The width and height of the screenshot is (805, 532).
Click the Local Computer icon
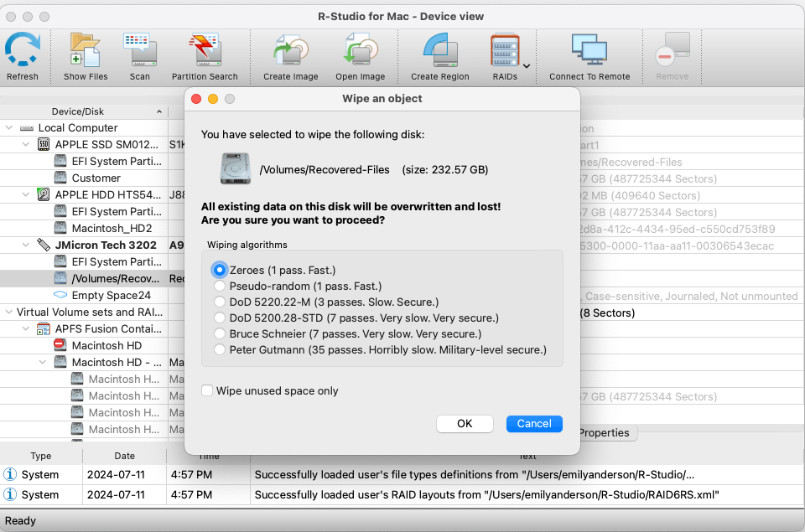pyautogui.click(x=27, y=128)
